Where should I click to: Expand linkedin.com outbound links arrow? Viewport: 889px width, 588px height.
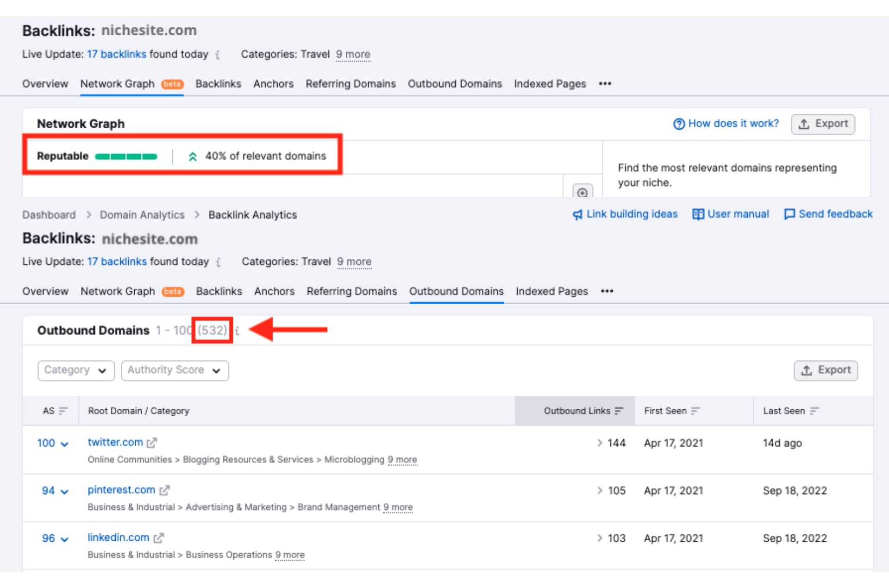click(x=600, y=538)
